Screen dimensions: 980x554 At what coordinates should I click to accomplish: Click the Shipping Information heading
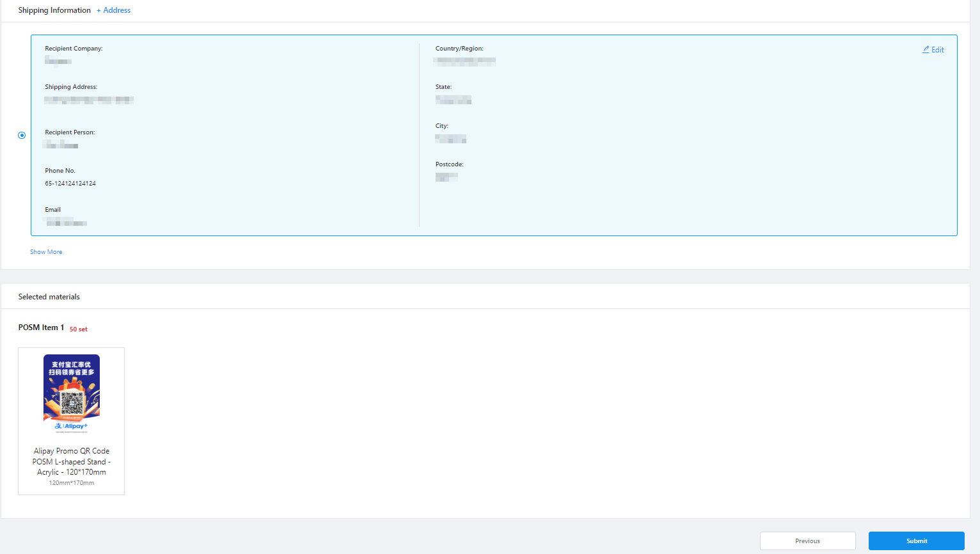(54, 10)
